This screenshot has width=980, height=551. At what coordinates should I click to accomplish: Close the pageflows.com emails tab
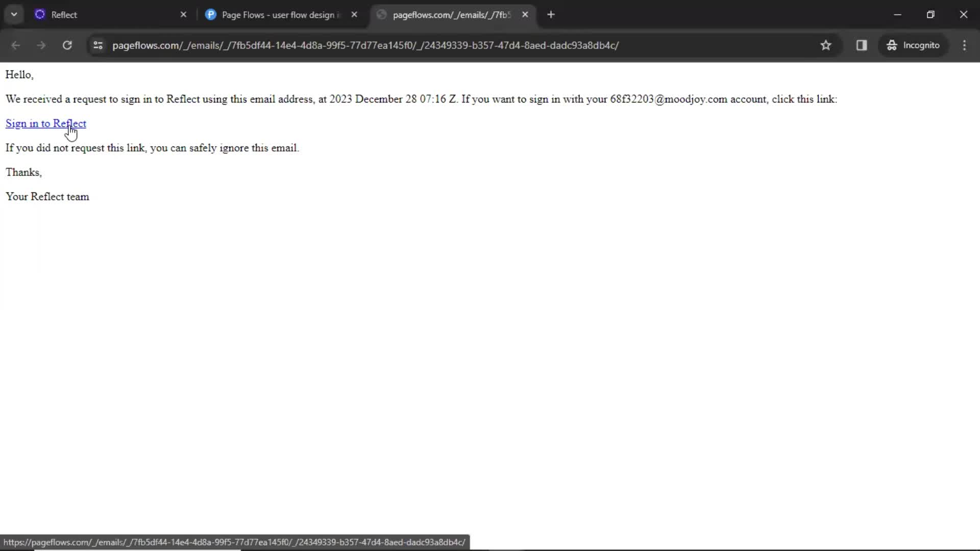pyautogui.click(x=525, y=15)
